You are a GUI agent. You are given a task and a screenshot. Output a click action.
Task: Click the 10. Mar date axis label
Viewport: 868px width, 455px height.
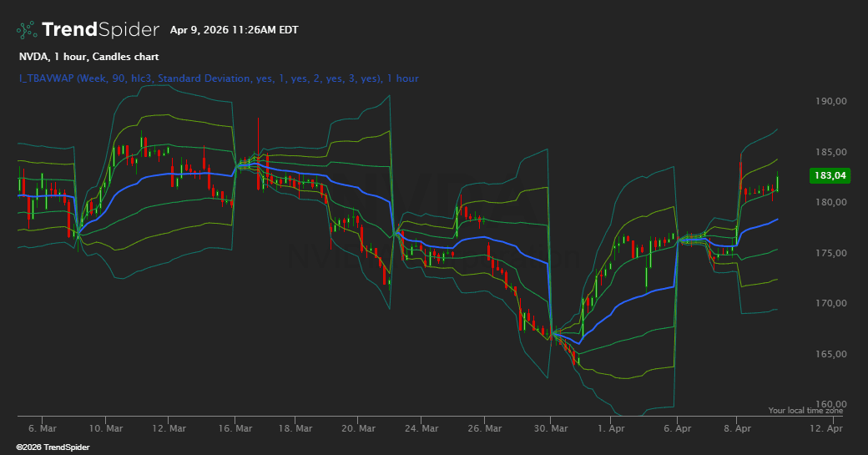point(106,428)
